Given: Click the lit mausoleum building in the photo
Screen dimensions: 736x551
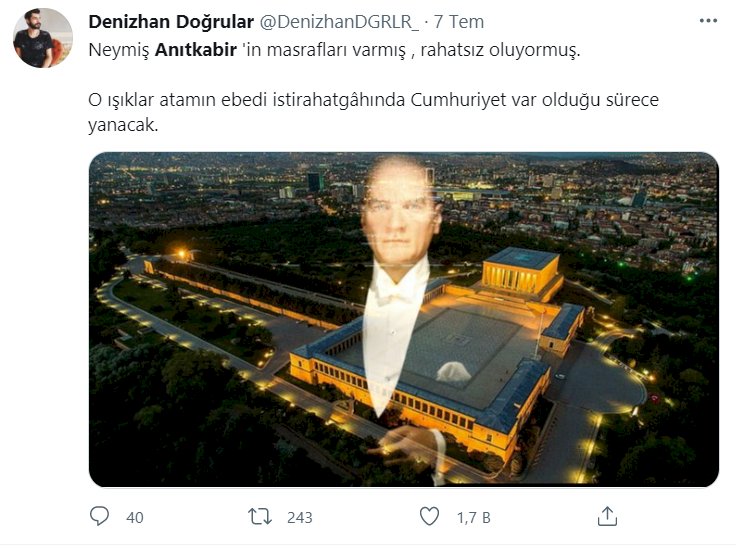Looking at the screenshot, I should (x=522, y=272).
